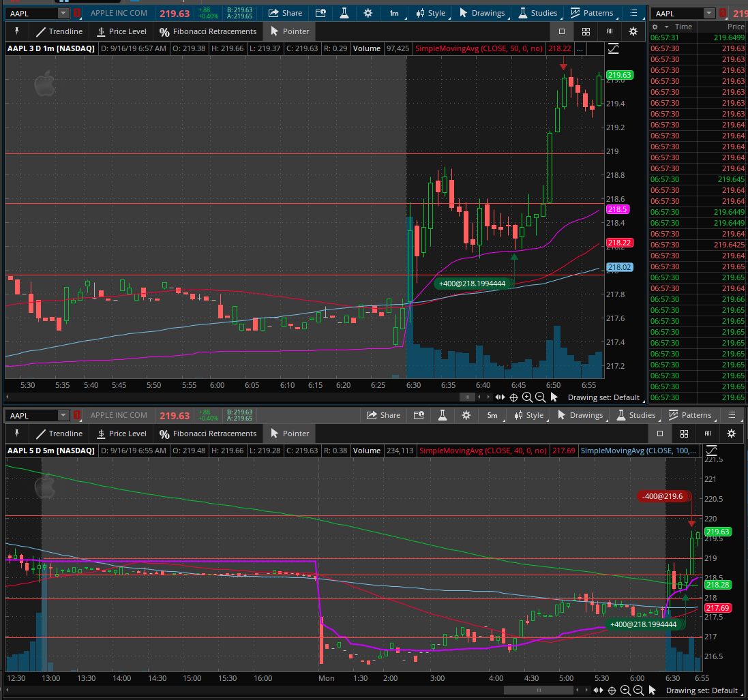This screenshot has height=700, width=748.
Task: Switch top chart to grid layout view
Action: coord(586,31)
